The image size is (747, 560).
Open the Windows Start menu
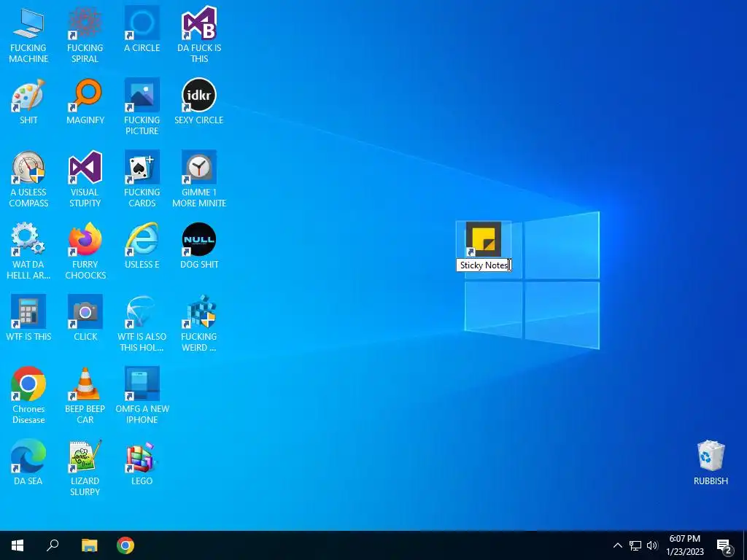[18, 545]
